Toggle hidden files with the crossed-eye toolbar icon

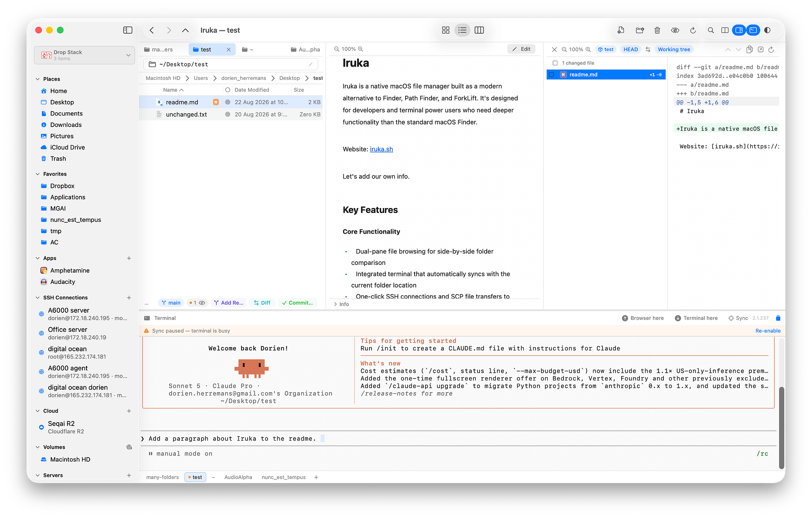pyautogui.click(x=675, y=30)
